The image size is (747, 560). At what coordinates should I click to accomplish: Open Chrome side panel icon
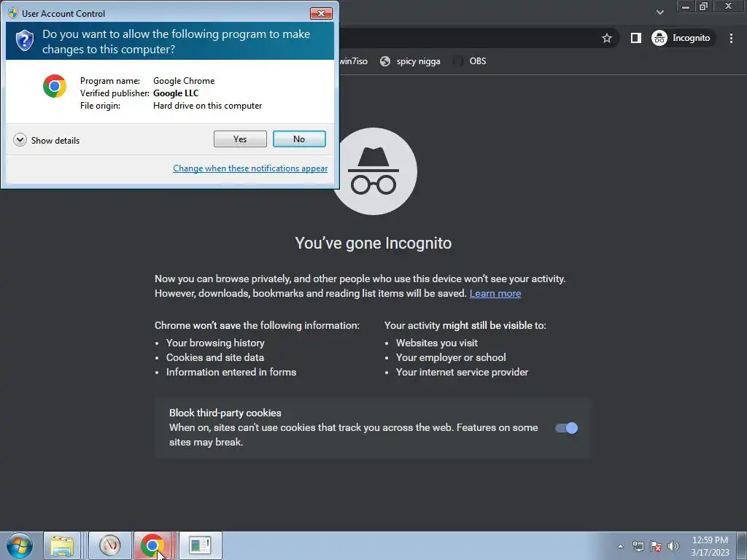pos(635,38)
